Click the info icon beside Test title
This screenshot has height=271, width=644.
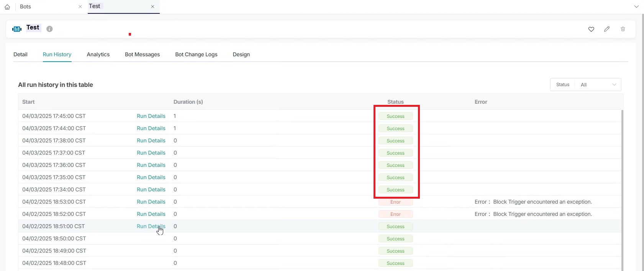click(49, 29)
